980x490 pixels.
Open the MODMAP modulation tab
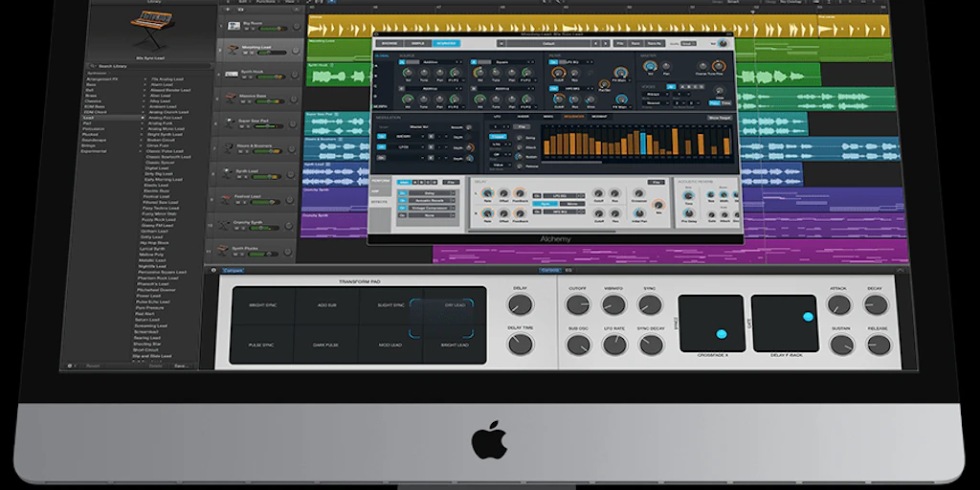(x=599, y=116)
